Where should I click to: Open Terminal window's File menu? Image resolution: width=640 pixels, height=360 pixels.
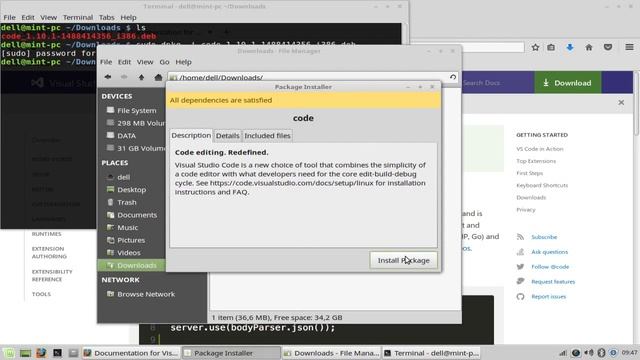click(x=9, y=18)
